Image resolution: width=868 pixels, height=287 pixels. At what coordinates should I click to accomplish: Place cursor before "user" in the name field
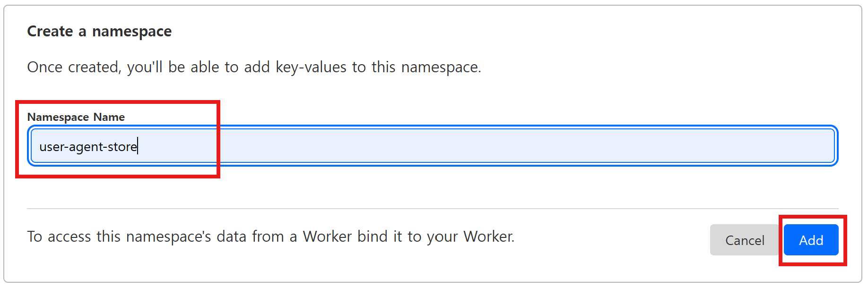(40, 147)
